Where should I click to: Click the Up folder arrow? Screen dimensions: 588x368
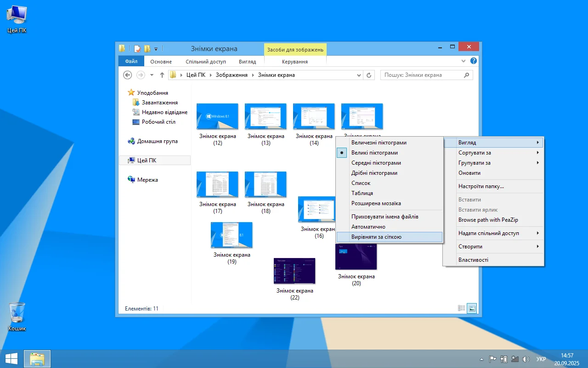(162, 75)
